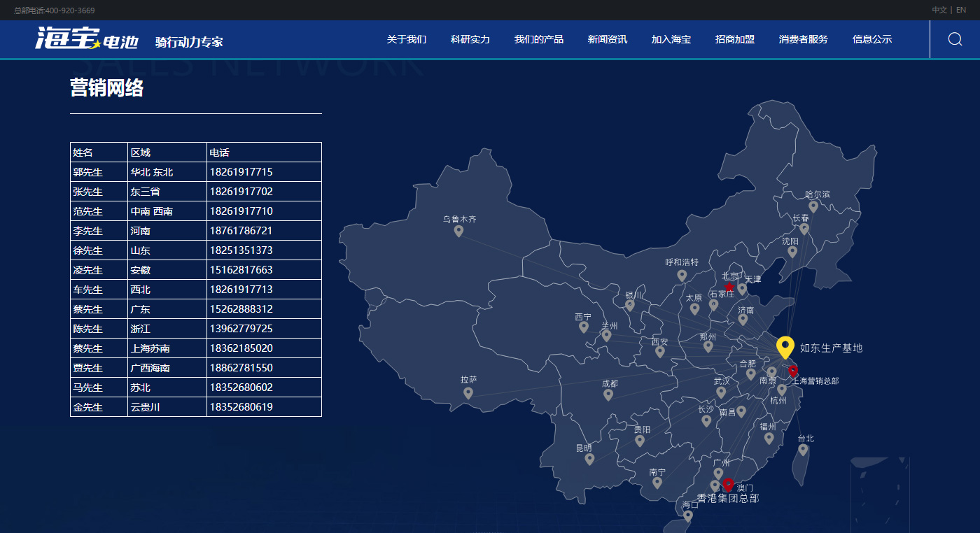Click the search magnifier icon

pos(955,39)
